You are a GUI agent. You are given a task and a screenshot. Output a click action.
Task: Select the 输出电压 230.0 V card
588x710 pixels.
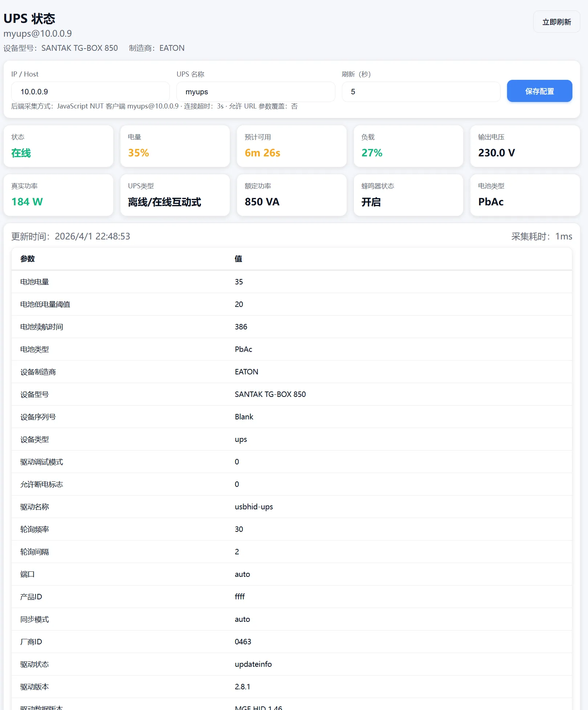[x=524, y=146]
